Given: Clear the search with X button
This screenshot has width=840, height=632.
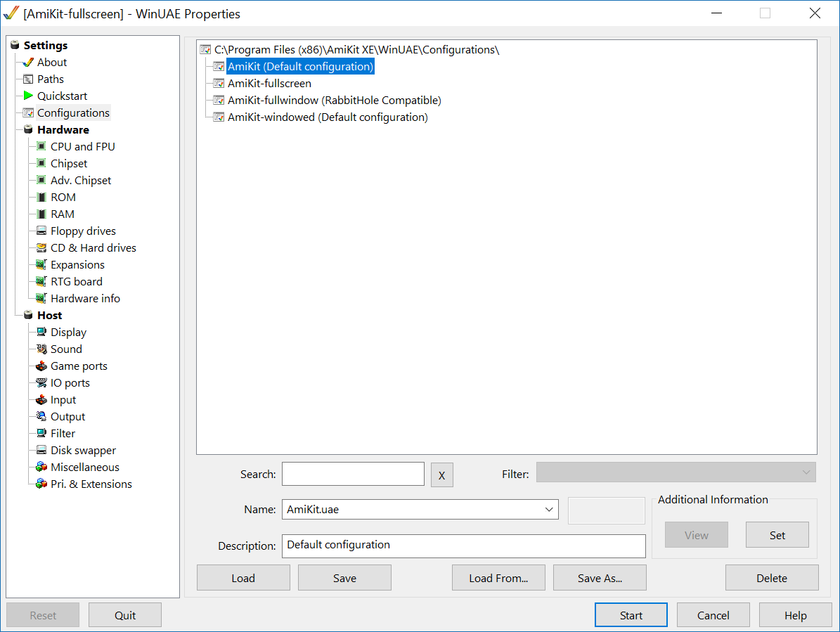Looking at the screenshot, I should (x=442, y=475).
